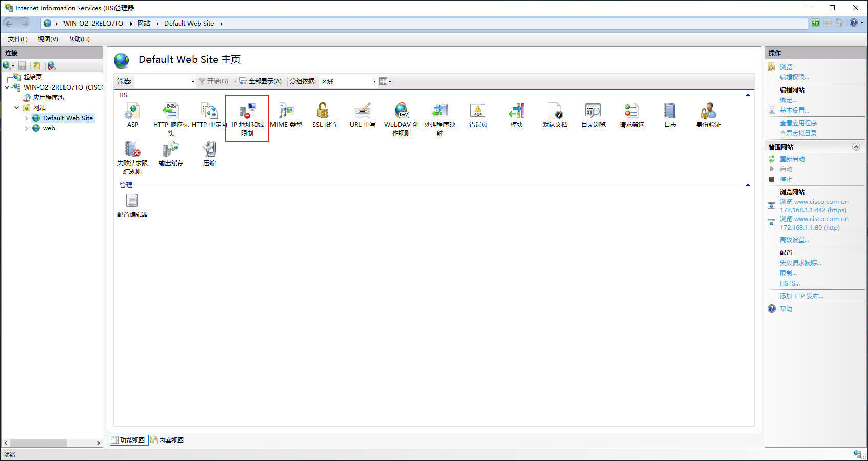Click the 高级设置... link
The height and width of the screenshot is (461, 868).
click(x=794, y=240)
